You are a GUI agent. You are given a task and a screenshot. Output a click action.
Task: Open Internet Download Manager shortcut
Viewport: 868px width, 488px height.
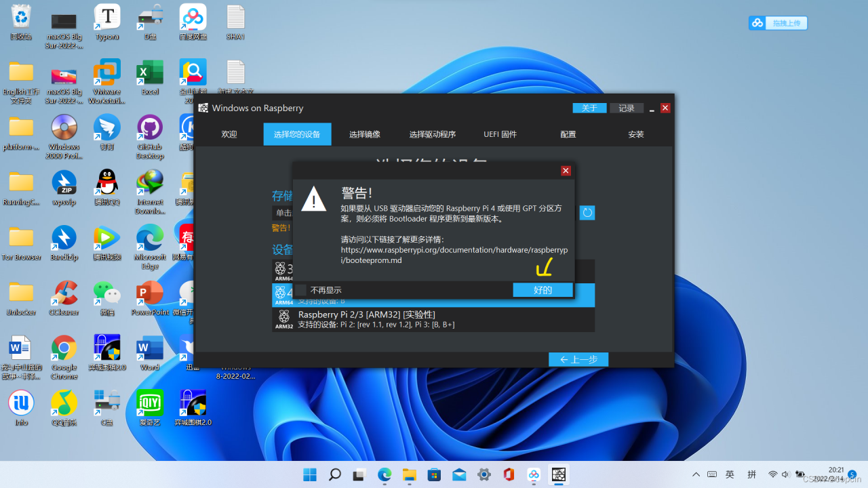pyautogui.click(x=150, y=192)
